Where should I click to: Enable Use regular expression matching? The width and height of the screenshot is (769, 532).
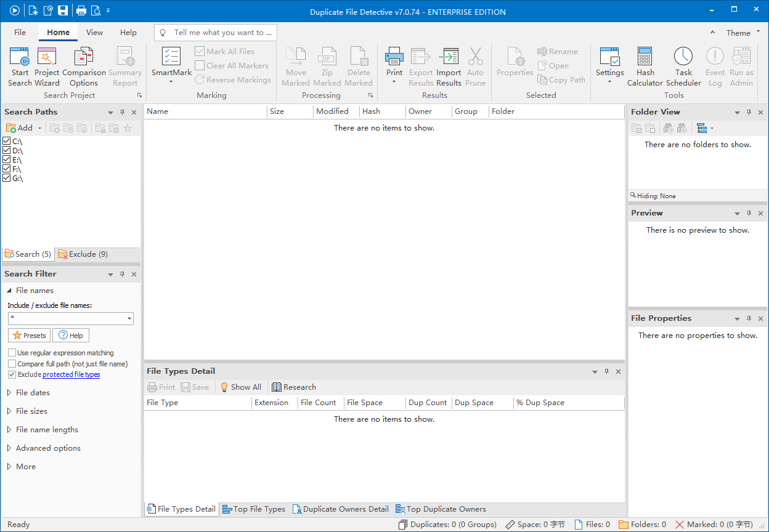(x=10, y=352)
